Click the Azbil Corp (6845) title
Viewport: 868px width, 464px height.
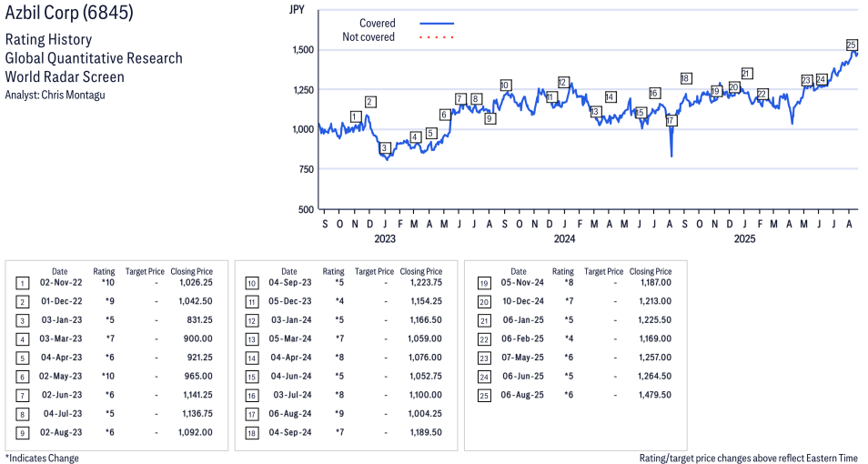pos(69,12)
